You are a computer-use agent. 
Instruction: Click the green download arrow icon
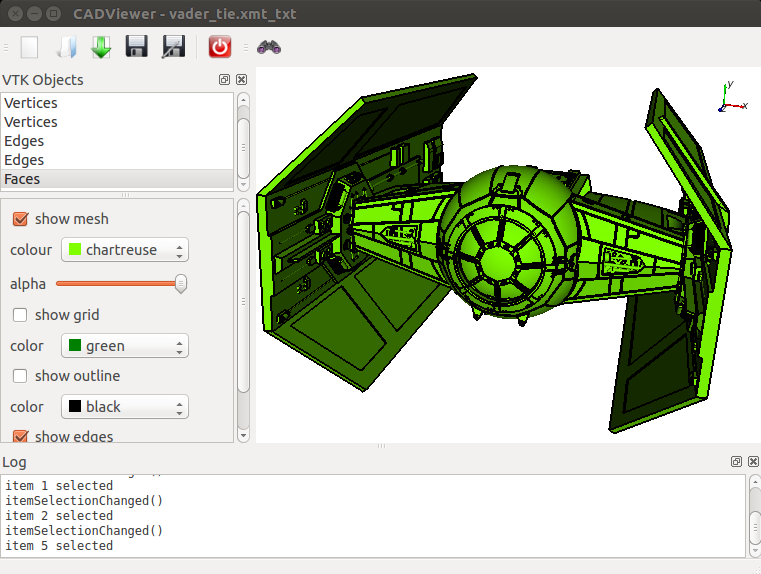pyautogui.click(x=101, y=48)
